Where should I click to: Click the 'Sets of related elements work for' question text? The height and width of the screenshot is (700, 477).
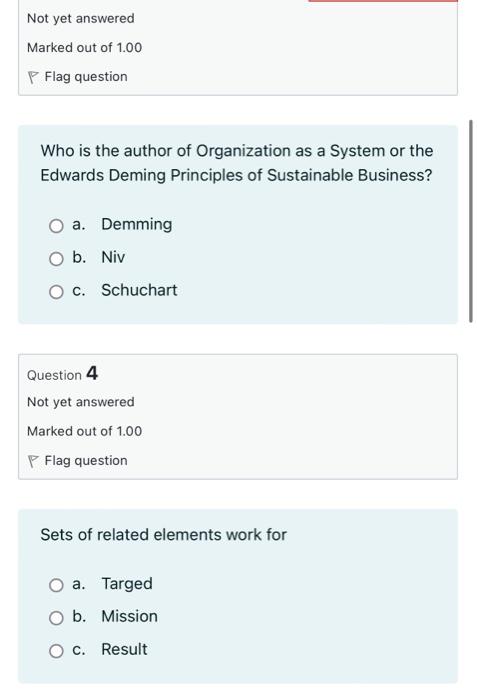point(163,535)
